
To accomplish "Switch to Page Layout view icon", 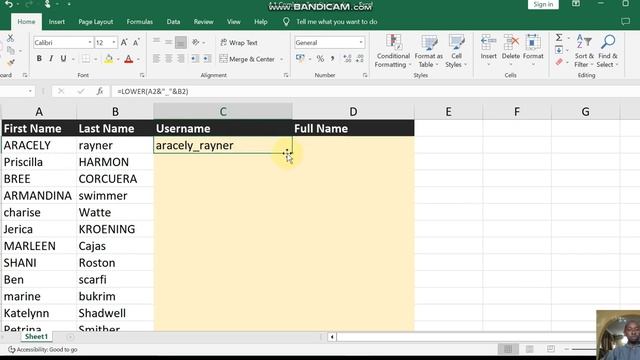I will coord(529,349).
